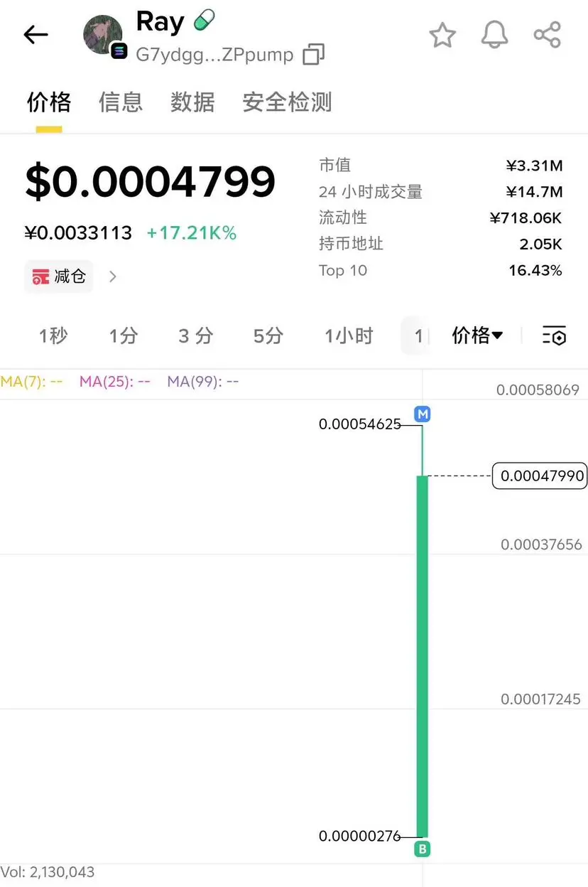The width and height of the screenshot is (588, 887).
Task: Tap the token name Ray
Action: (x=160, y=21)
